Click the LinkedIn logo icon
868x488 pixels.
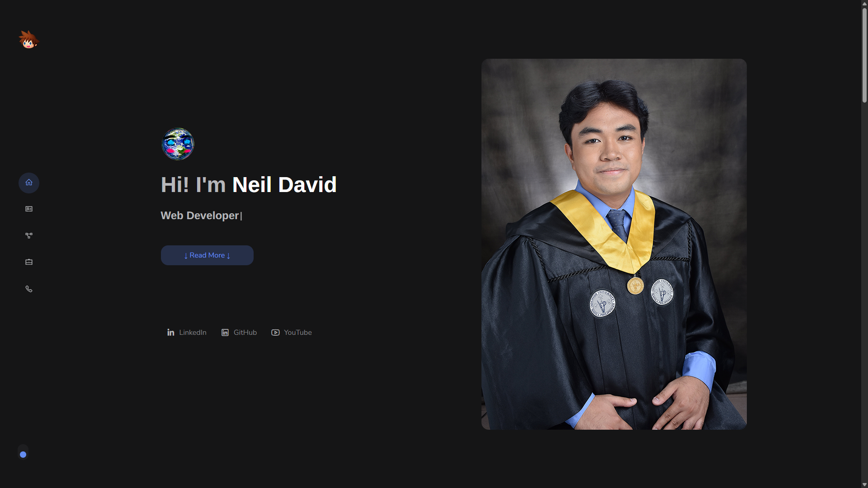(x=171, y=333)
